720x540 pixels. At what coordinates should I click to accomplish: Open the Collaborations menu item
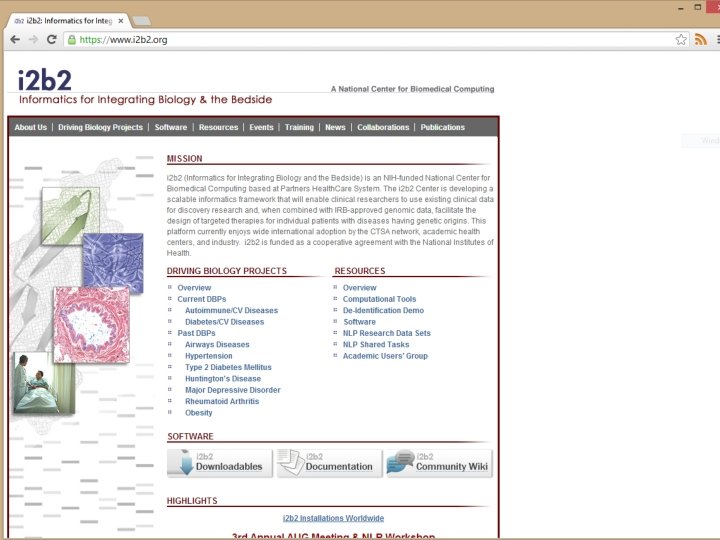click(383, 127)
